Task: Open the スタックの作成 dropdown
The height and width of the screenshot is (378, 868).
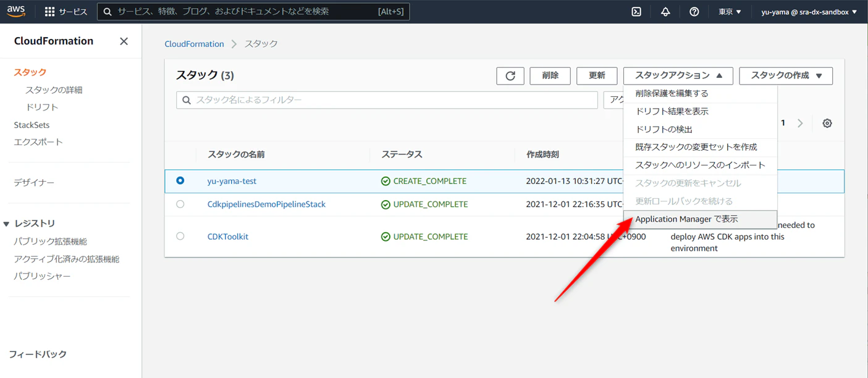Action: click(x=786, y=75)
